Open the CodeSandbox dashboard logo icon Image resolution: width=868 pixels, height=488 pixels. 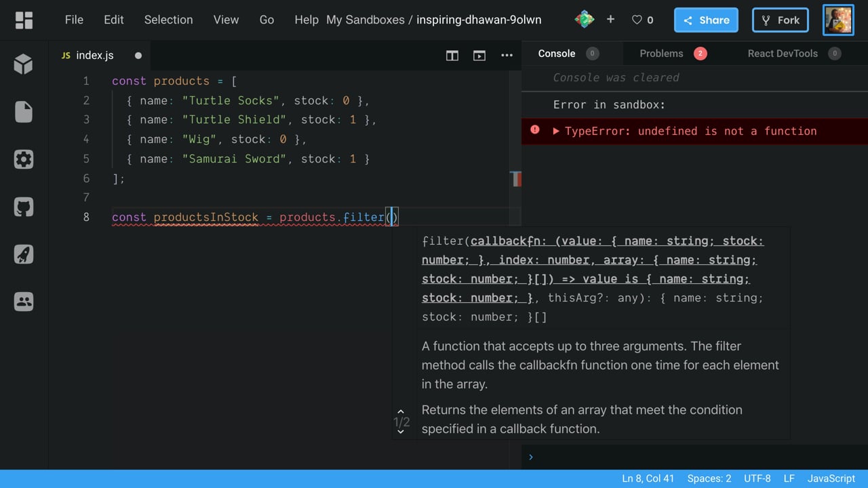click(24, 20)
